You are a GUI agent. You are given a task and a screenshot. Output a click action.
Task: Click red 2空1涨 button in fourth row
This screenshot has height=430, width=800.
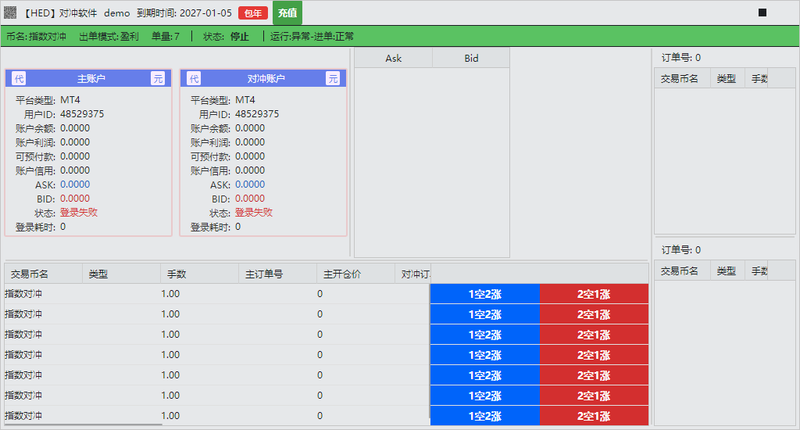594,355
